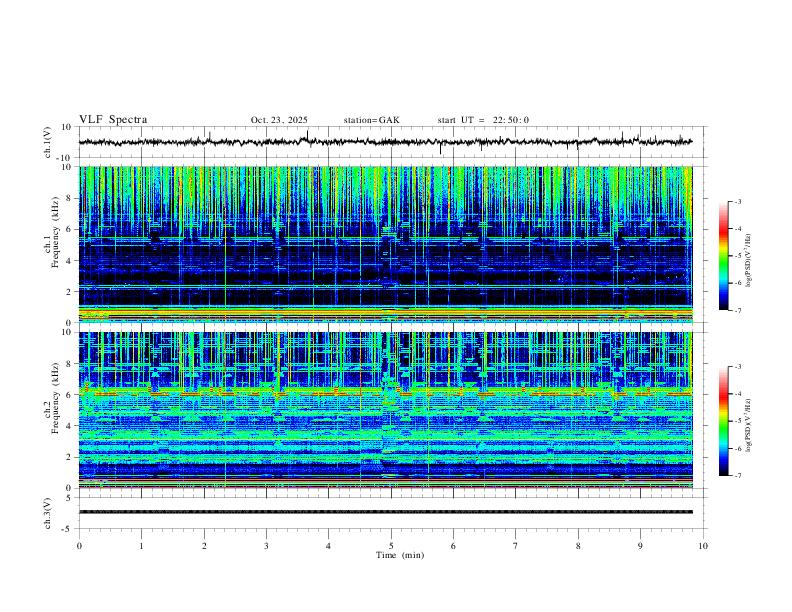Click inside the ch.1 spectrogram panel

click(385, 244)
